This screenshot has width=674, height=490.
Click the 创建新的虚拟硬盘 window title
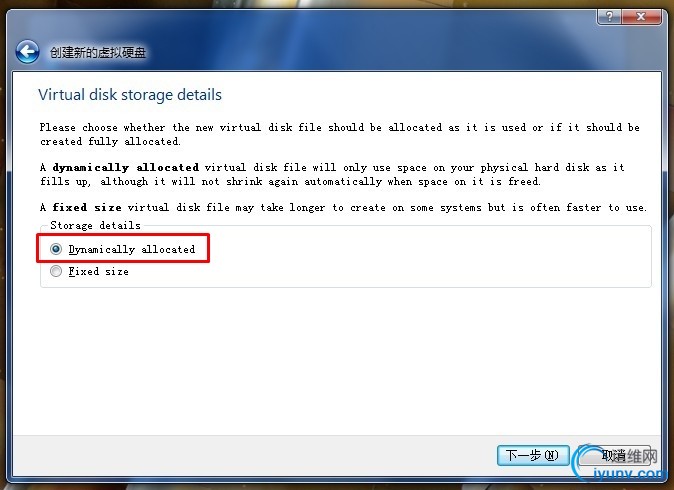98,52
